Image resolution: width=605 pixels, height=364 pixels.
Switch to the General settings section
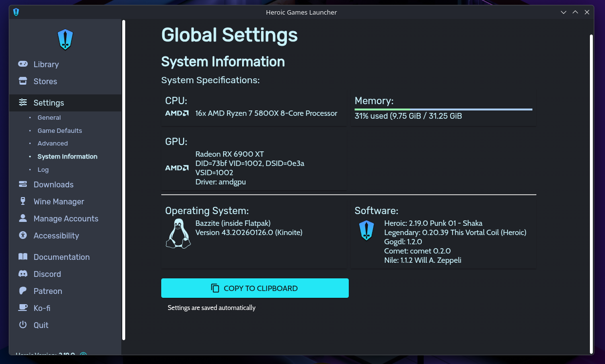[49, 117]
